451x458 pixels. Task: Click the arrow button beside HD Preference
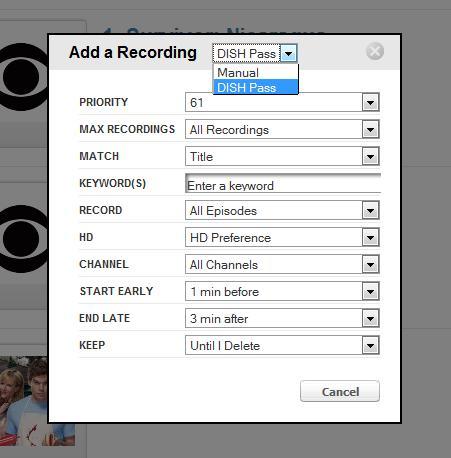click(x=370, y=238)
